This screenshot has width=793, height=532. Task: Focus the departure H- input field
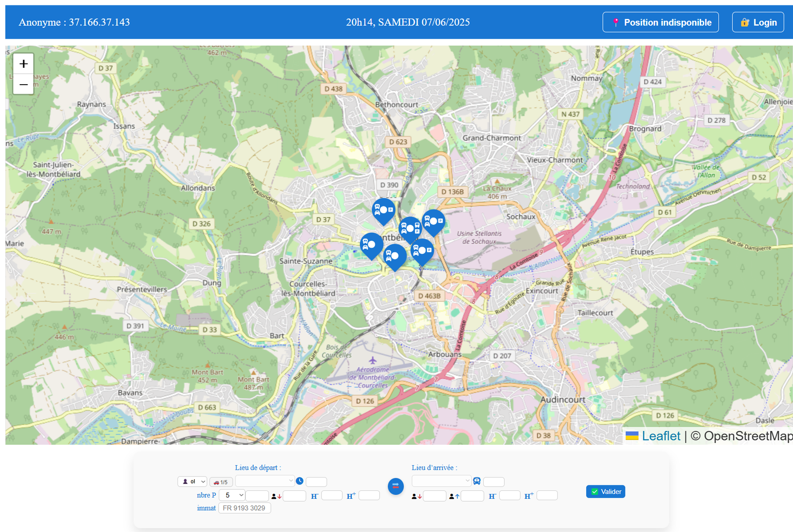pyautogui.click(x=332, y=495)
